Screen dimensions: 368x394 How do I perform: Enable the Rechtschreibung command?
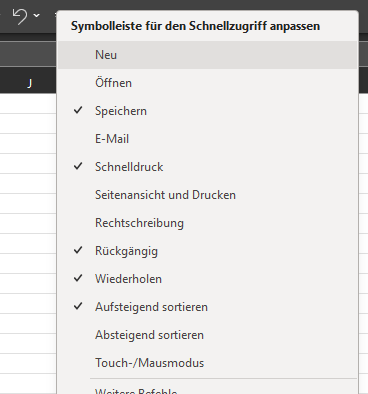coord(207,223)
